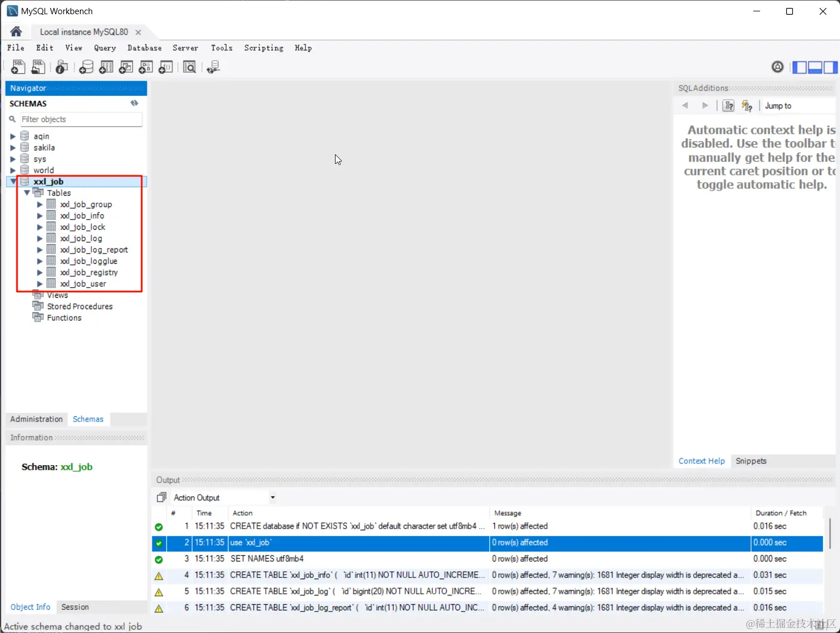Click the create new function toolbar icon
Viewport: 840px width, 633px height.
click(x=166, y=67)
